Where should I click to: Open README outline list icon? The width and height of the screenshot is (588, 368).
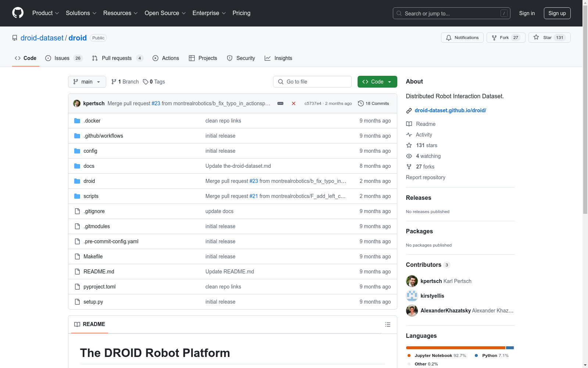(x=387, y=325)
